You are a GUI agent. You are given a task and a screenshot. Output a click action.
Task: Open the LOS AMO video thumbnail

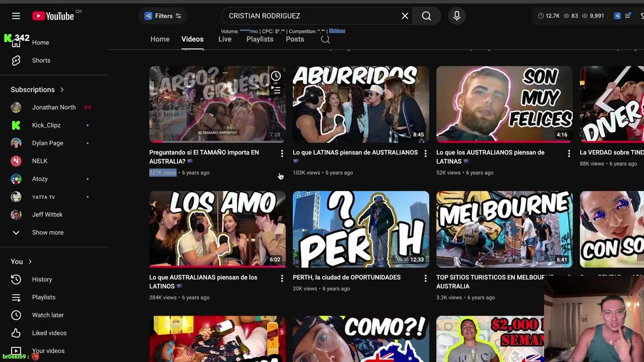[217, 229]
